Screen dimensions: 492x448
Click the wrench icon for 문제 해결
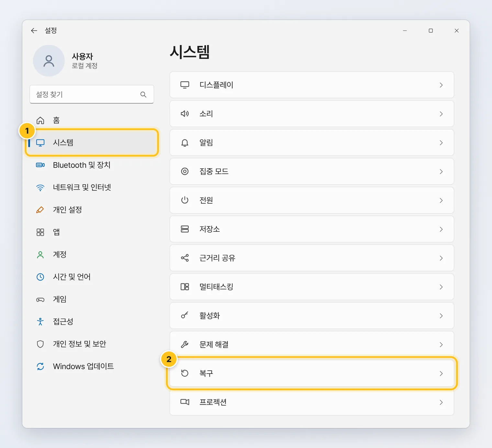coord(185,344)
